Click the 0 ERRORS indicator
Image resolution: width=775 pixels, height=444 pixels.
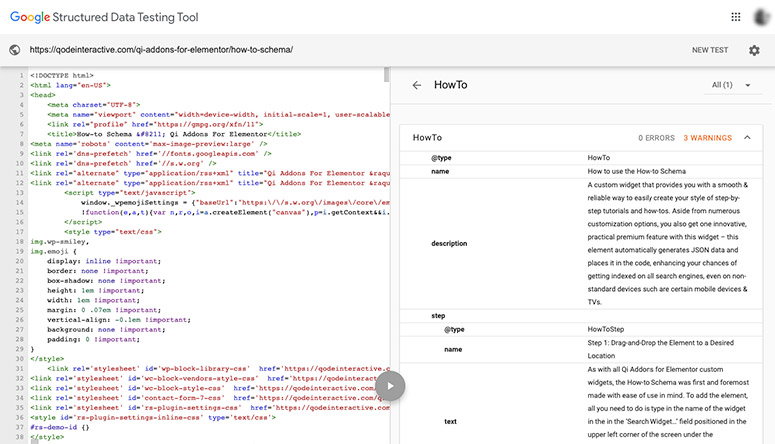[655, 137]
